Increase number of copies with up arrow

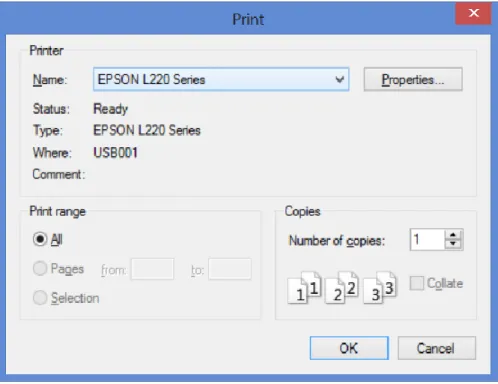point(453,235)
